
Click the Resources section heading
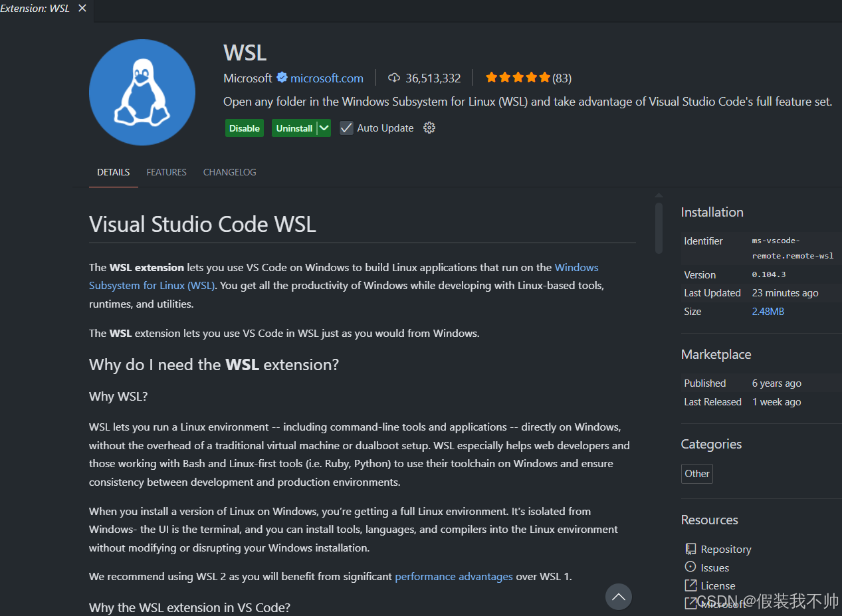(710, 520)
